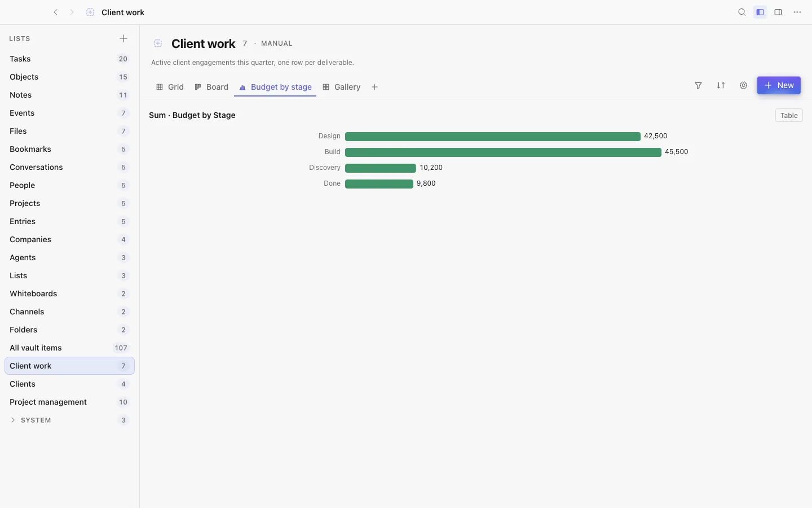Switch to the Grid tab

click(x=170, y=87)
